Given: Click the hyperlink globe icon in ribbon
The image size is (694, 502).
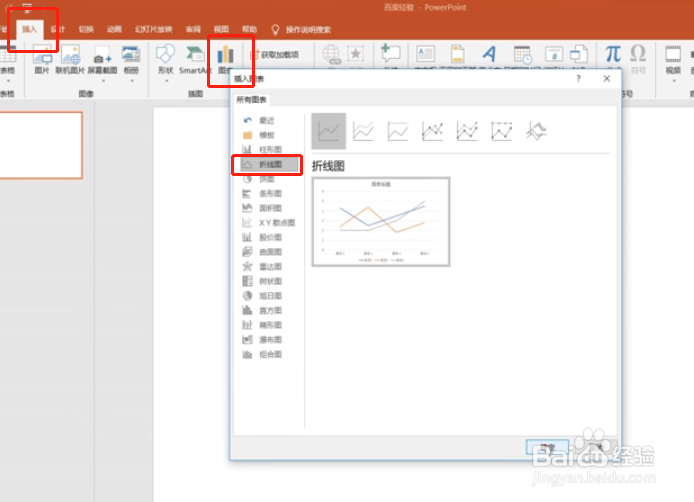Looking at the screenshot, I should (331, 54).
